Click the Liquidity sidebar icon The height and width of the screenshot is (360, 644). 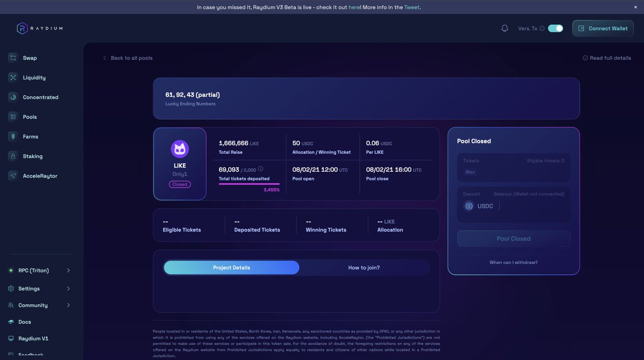13,77
